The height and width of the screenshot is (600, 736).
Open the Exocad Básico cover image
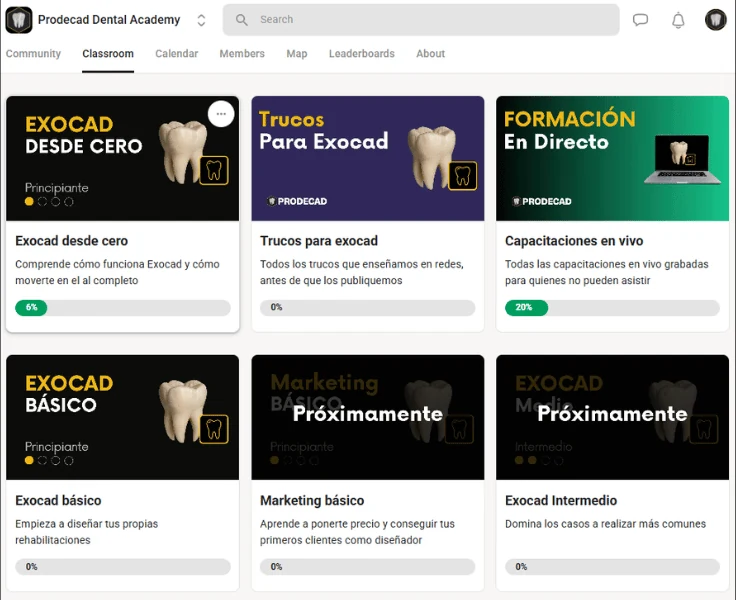click(123, 417)
